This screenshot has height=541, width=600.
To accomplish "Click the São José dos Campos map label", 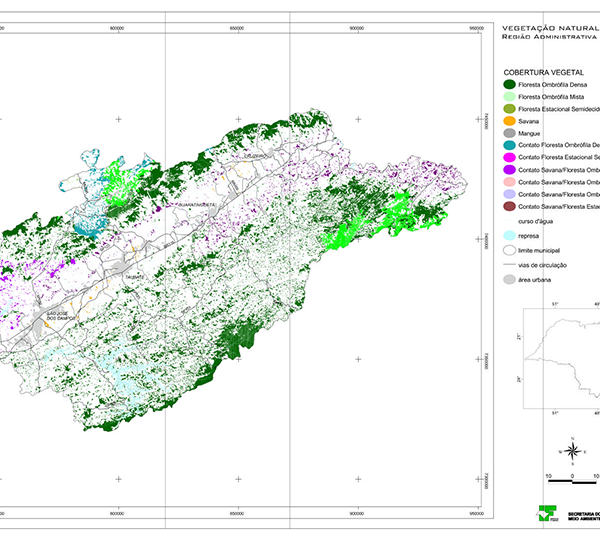I will tap(61, 316).
